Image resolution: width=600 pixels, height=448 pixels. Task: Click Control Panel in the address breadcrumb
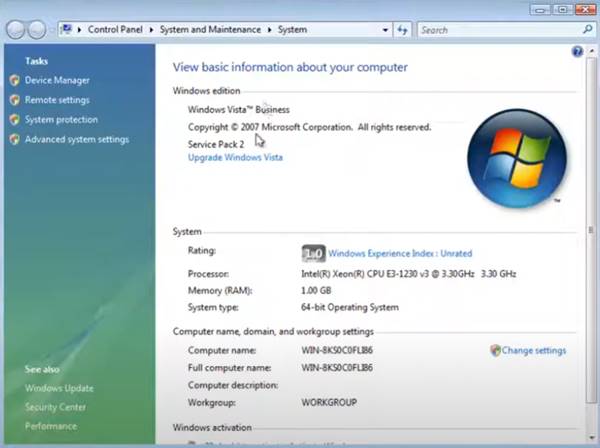tap(115, 29)
